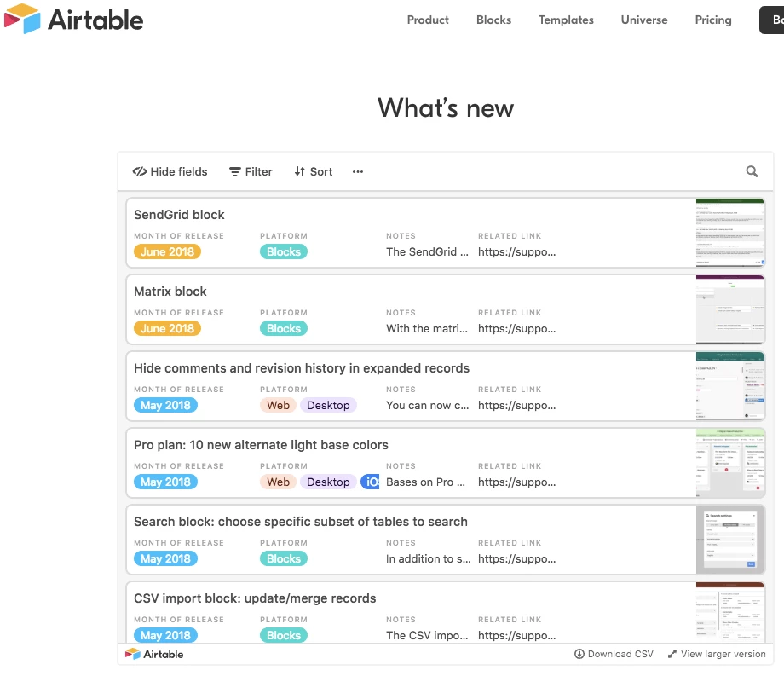Click 'Bases on Pro ...' notes text
The image size is (784, 676).
pyautogui.click(x=425, y=482)
